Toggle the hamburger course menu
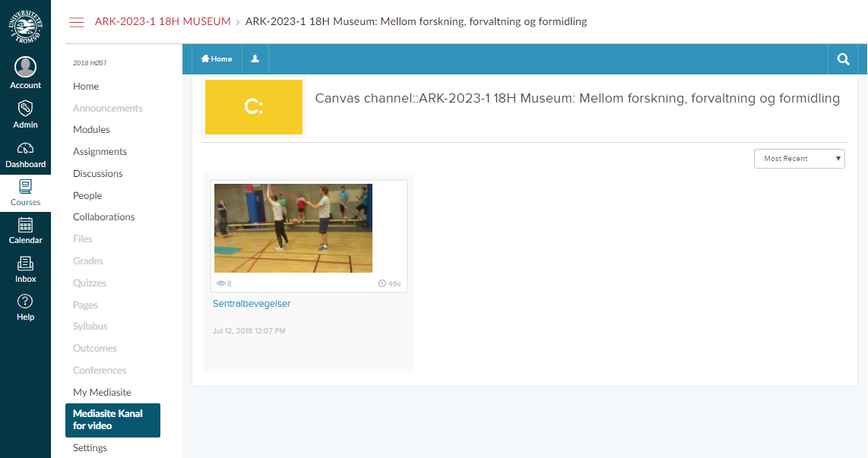The height and width of the screenshot is (458, 868). tap(77, 22)
